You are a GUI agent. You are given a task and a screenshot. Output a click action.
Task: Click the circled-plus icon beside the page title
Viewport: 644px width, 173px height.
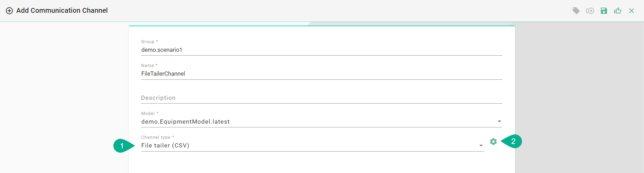[9, 11]
